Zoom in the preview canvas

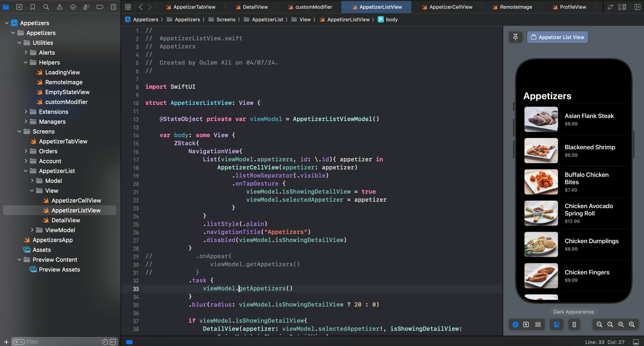632,325
